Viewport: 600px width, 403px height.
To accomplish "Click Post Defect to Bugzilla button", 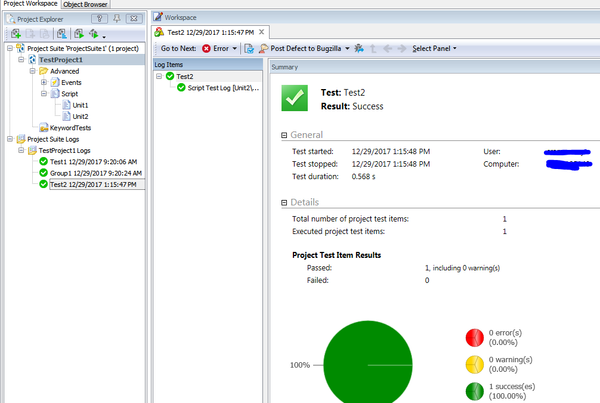I will pos(306,48).
